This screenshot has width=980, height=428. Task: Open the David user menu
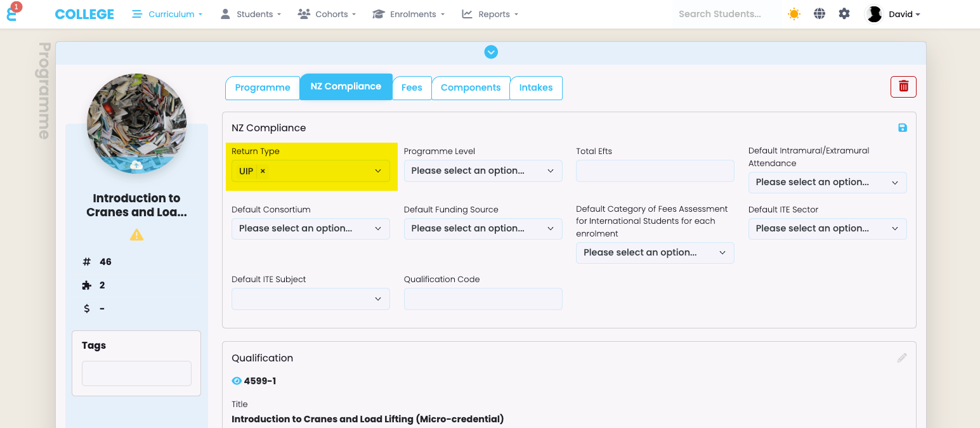(904, 14)
